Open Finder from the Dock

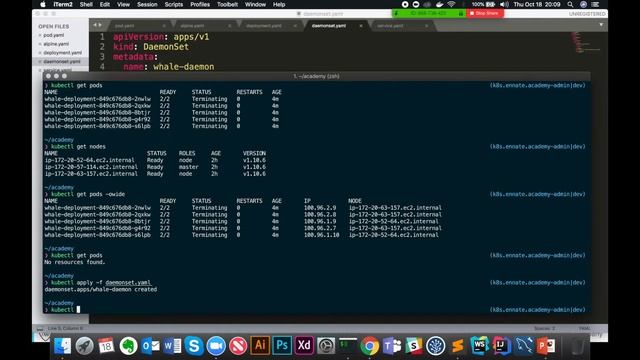click(x=62, y=346)
